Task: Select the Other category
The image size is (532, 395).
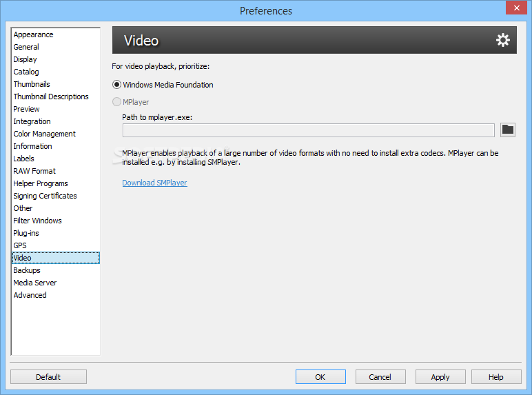Action: point(56,208)
